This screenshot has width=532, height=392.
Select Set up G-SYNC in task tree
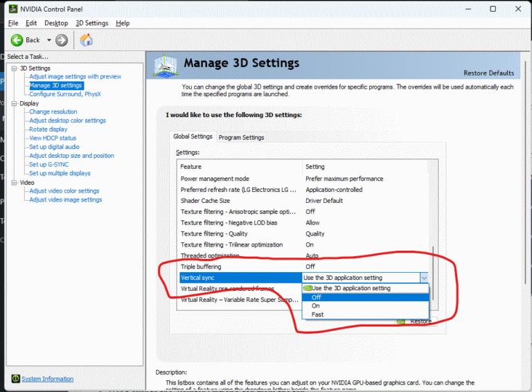tap(50, 165)
